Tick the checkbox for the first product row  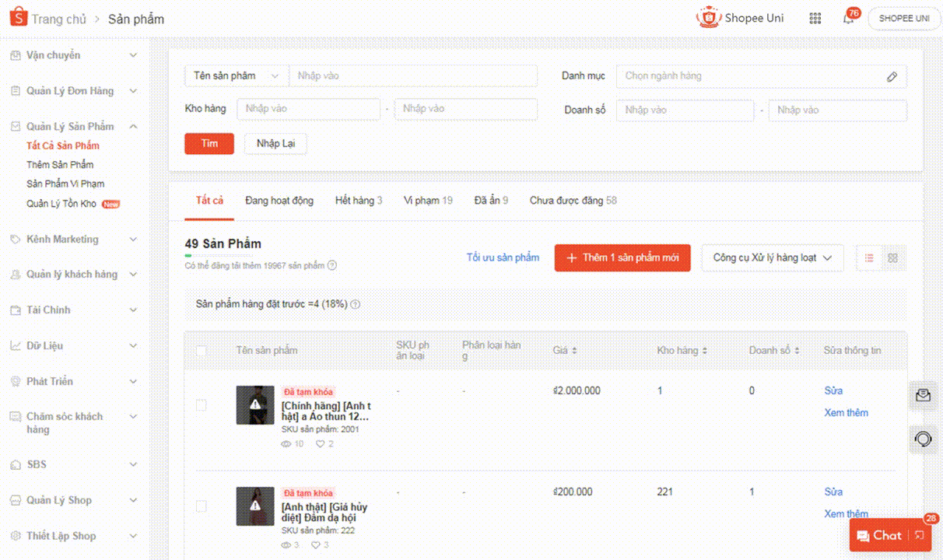(201, 405)
